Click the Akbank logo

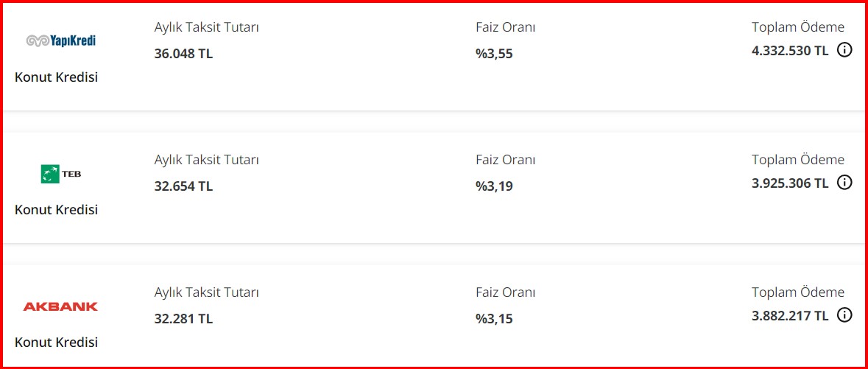click(60, 306)
